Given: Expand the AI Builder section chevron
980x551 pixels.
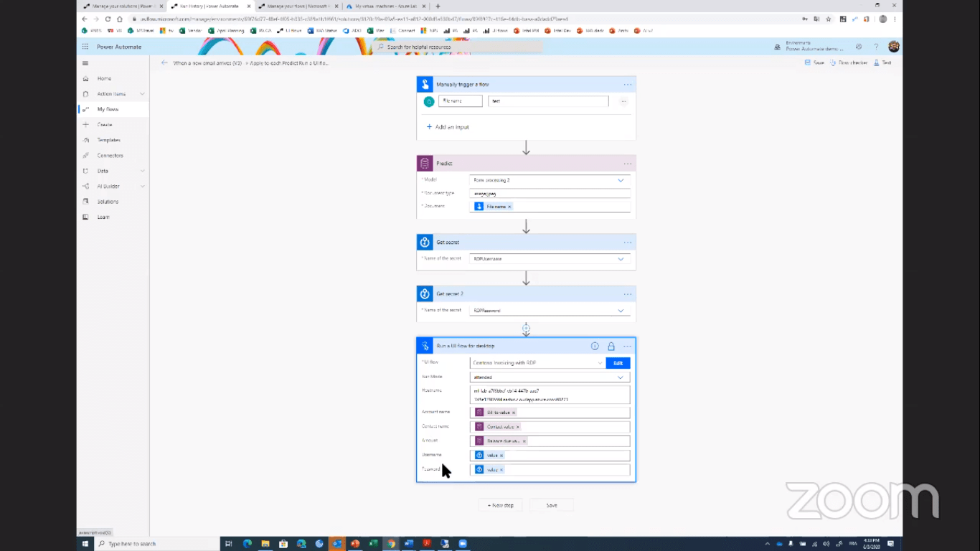Looking at the screenshot, I should pos(142,187).
